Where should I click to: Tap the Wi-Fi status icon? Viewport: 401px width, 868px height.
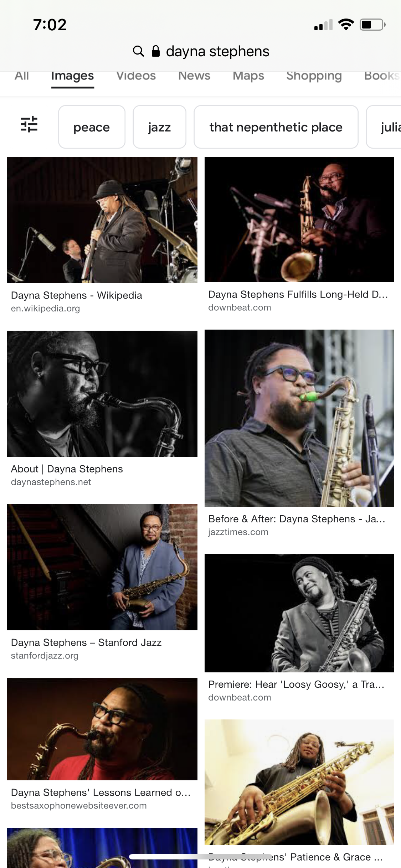pos(346,25)
